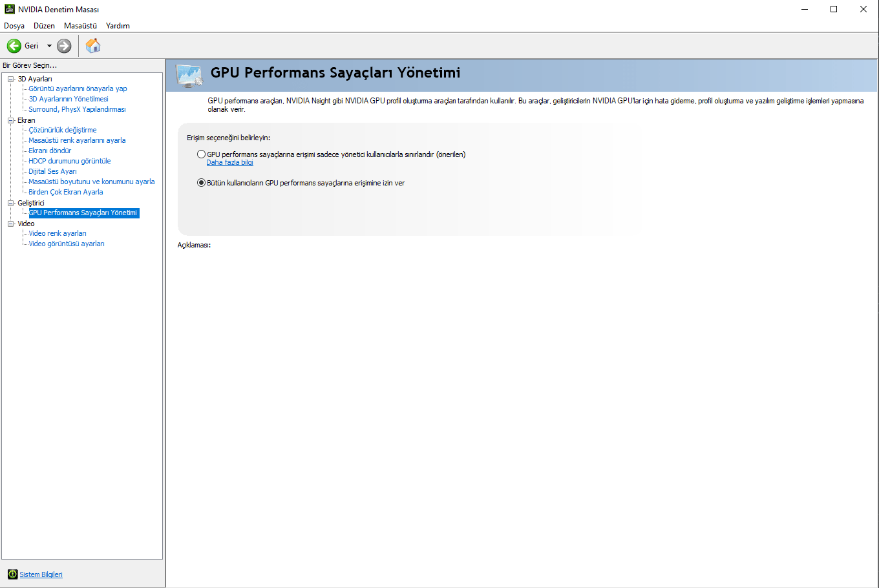The height and width of the screenshot is (588, 879).
Task: Collapse the Geliştirici tree node
Action: pyautogui.click(x=10, y=203)
